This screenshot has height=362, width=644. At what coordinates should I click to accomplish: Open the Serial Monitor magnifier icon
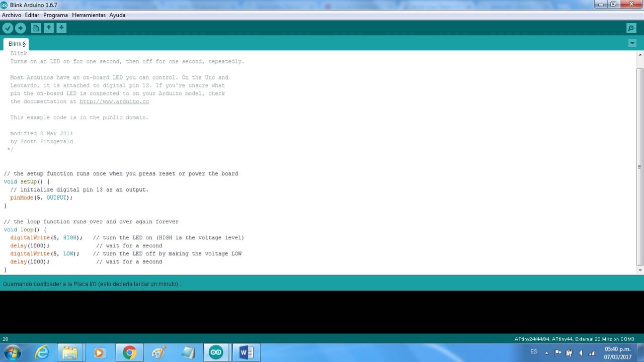coord(631,28)
